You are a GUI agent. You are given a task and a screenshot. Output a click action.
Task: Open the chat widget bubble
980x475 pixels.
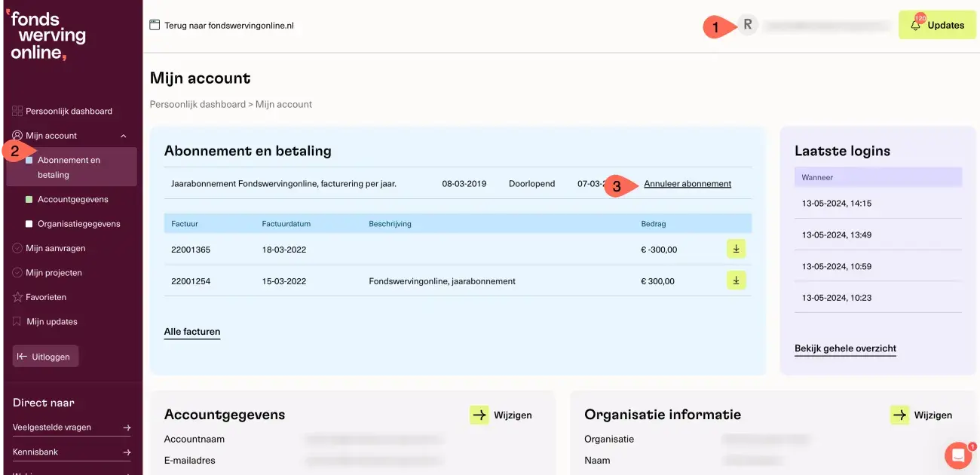point(958,455)
